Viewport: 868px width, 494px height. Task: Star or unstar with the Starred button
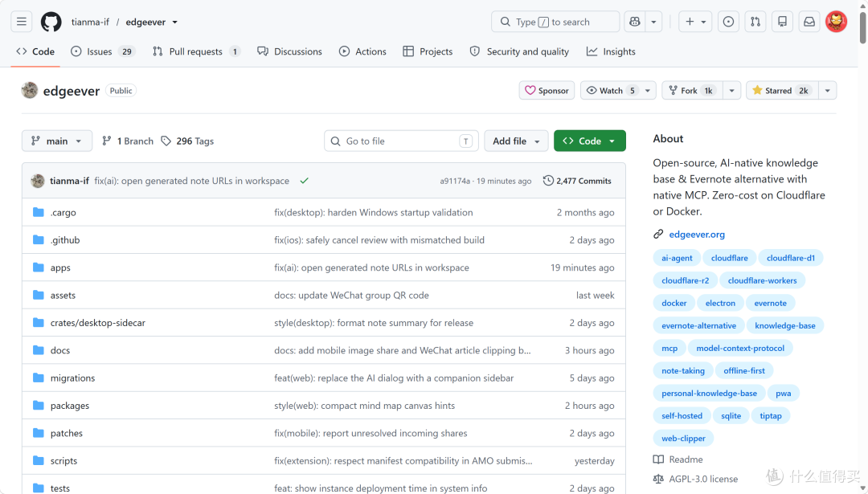(781, 90)
